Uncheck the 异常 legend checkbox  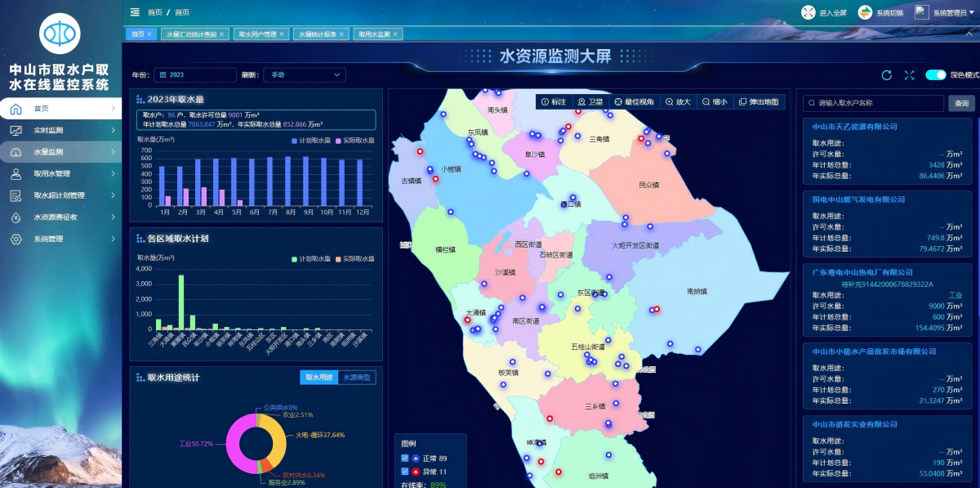405,472
